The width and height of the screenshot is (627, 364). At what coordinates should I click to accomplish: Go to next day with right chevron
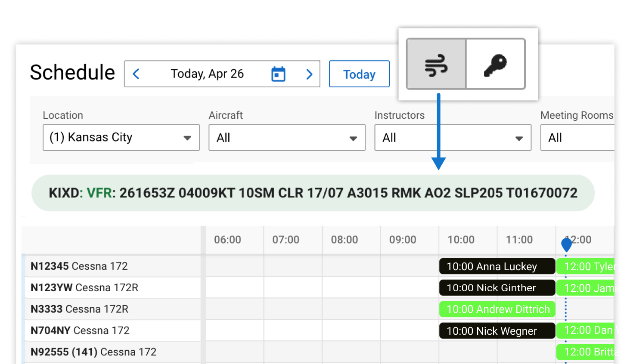[309, 74]
